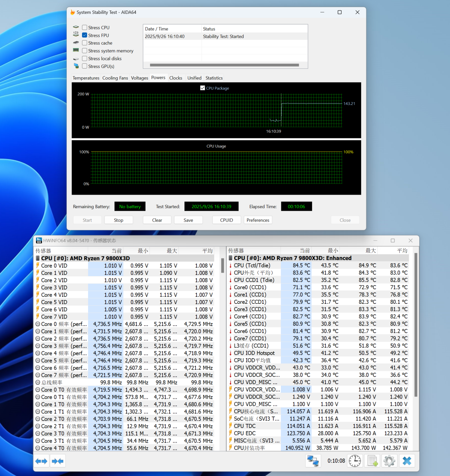The height and width of the screenshot is (476, 450).
Task: Click the CPUID button
Action: pyautogui.click(x=226, y=220)
